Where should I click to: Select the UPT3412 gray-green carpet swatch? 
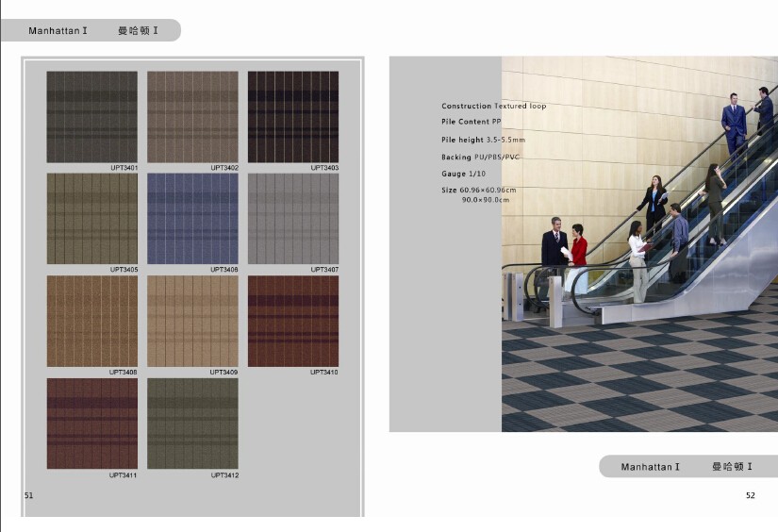pos(192,424)
